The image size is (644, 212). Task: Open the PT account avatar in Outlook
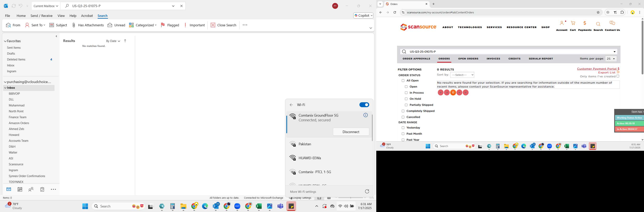point(335,6)
